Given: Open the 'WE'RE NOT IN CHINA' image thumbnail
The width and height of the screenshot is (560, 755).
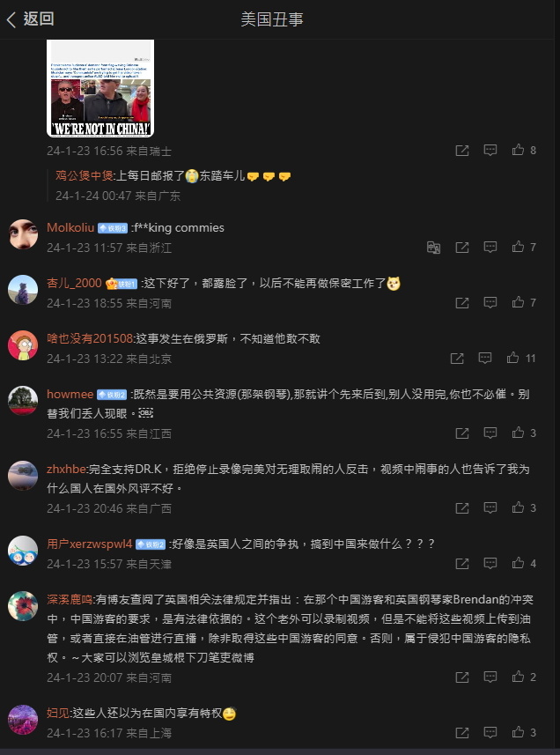Looking at the screenshot, I should pos(100,89).
